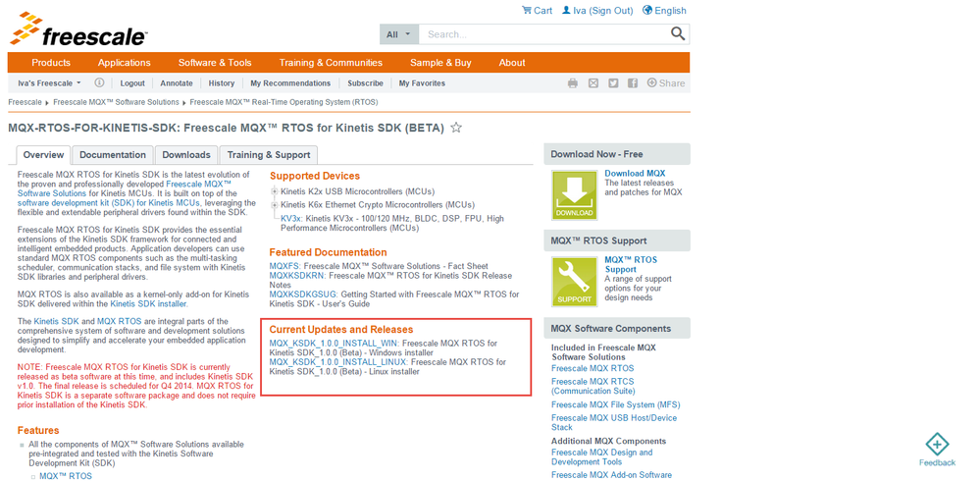Open MQXKSDKRN release notes link
980x481 pixels.
point(297,276)
